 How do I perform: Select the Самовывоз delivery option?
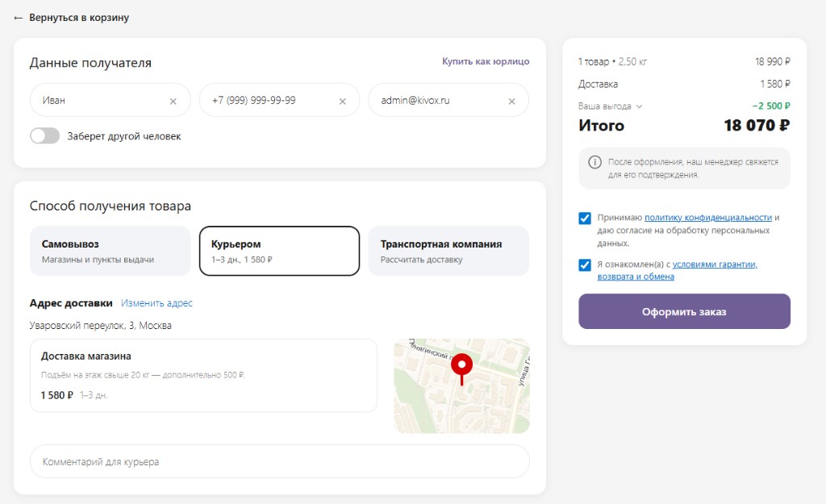coord(110,251)
